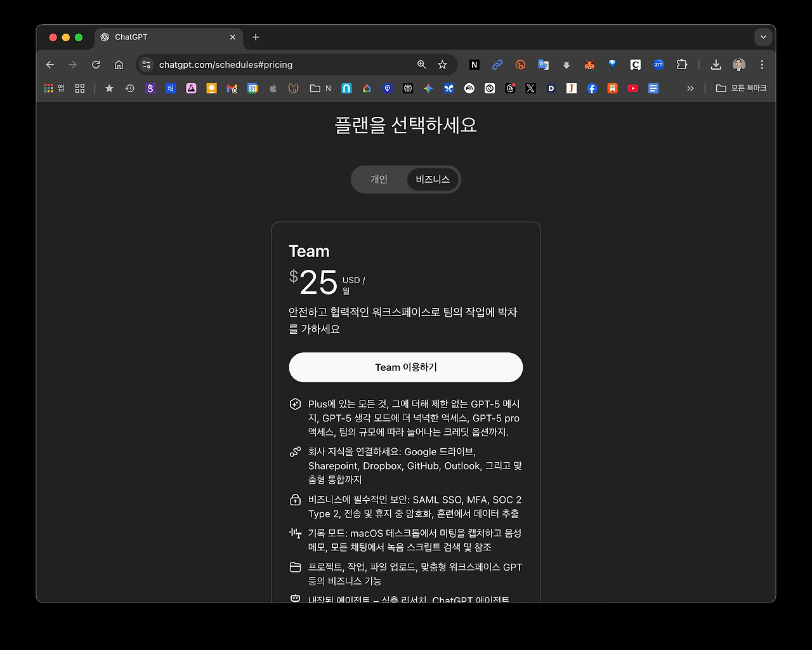Click the Team 이용하기 button
The image size is (812, 650).
click(x=406, y=368)
